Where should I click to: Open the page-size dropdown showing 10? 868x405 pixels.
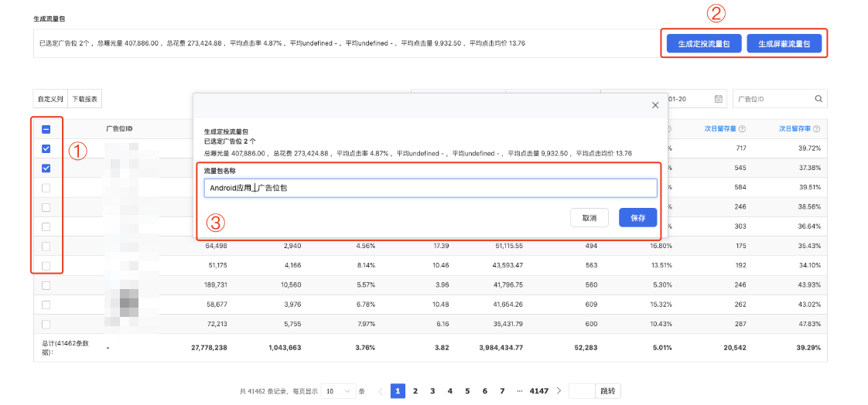pos(338,390)
